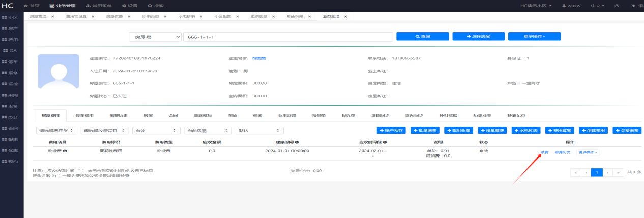Open the 常用菜单 top menu

98,5
